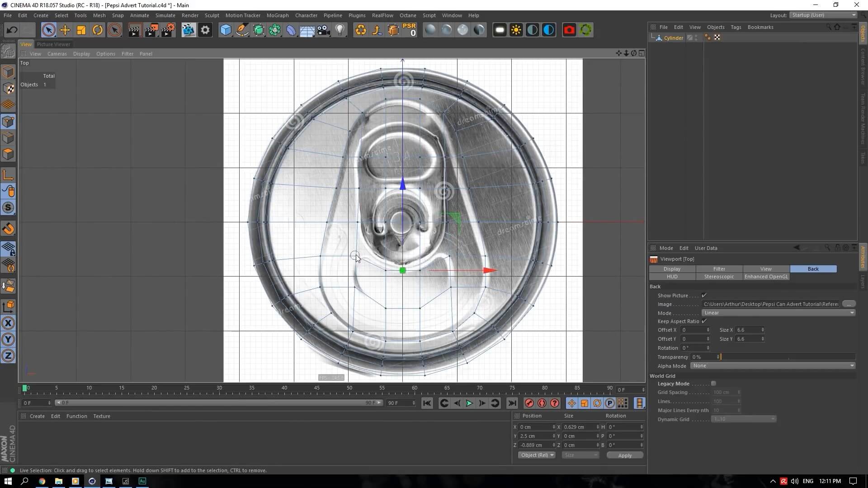This screenshot has width=868, height=488.
Task: Click Render to Picture Viewer icon
Action: tap(151, 30)
